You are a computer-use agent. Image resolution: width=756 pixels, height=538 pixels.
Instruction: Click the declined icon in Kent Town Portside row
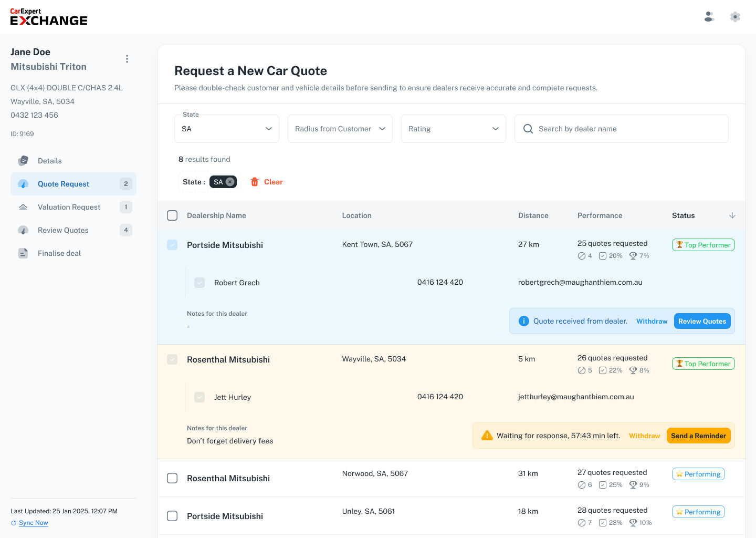click(x=582, y=256)
